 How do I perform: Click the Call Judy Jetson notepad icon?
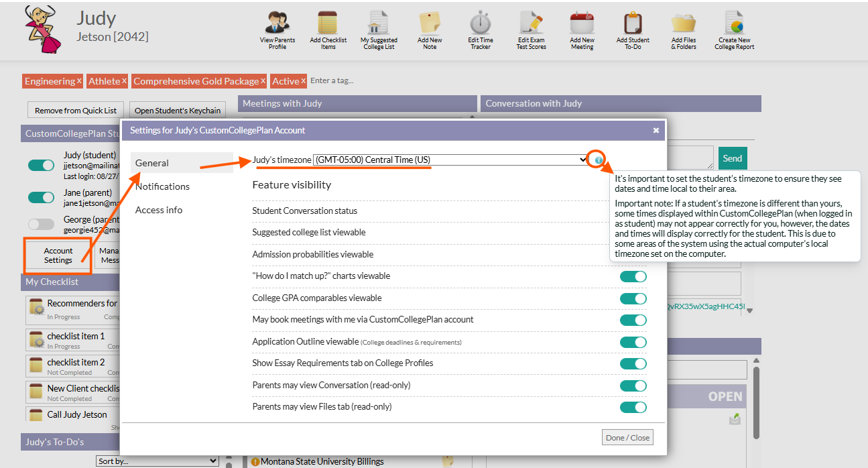37,416
